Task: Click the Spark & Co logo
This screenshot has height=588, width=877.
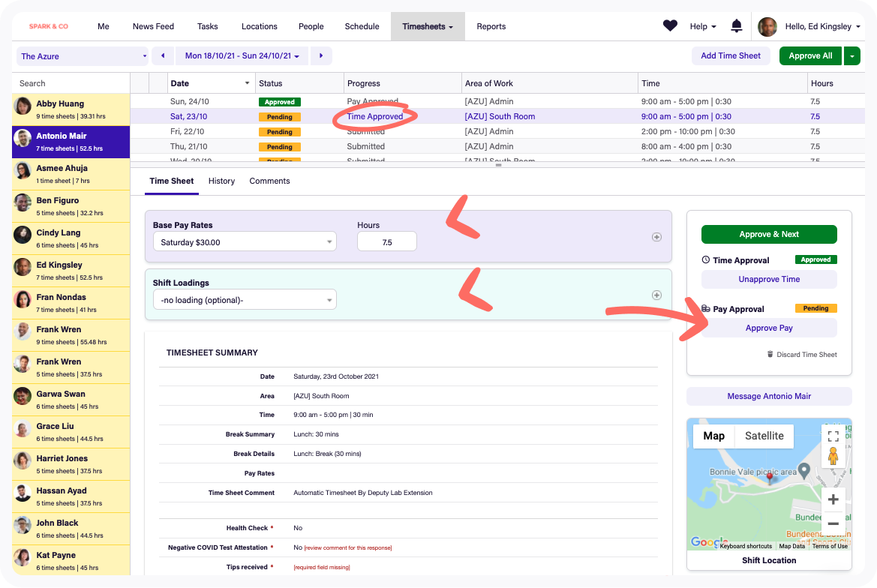Action: tap(49, 26)
